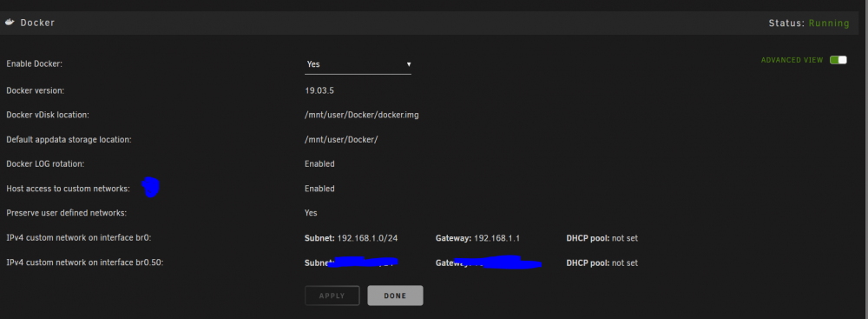Click the Docker whale icon
The height and width of the screenshot is (319, 868).
pos(10,23)
